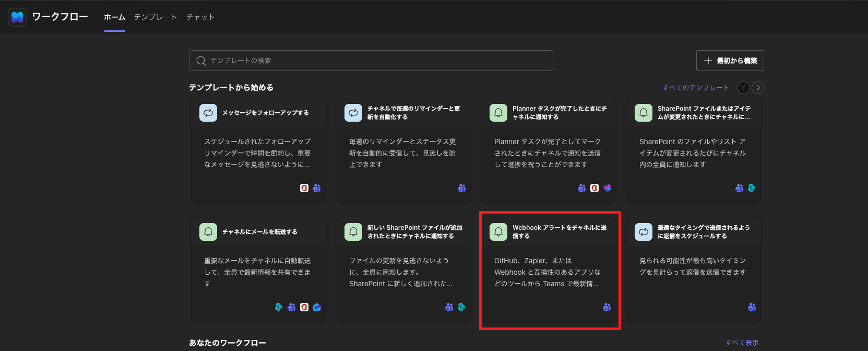Select SharePoint ファイルまたはアイテムが変更 template title
The image size is (868, 351).
point(704,113)
